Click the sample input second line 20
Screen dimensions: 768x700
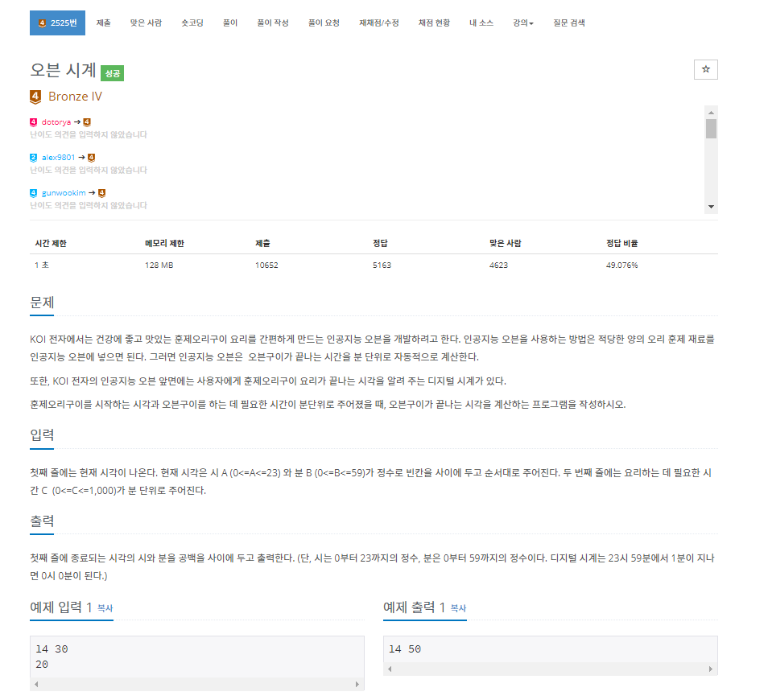click(x=42, y=665)
